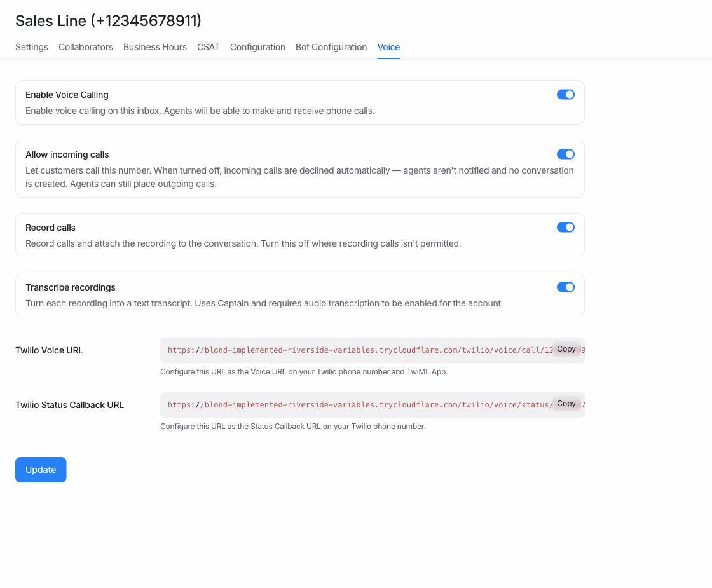Click the 'Enable Voice Calling' title text

coord(67,95)
